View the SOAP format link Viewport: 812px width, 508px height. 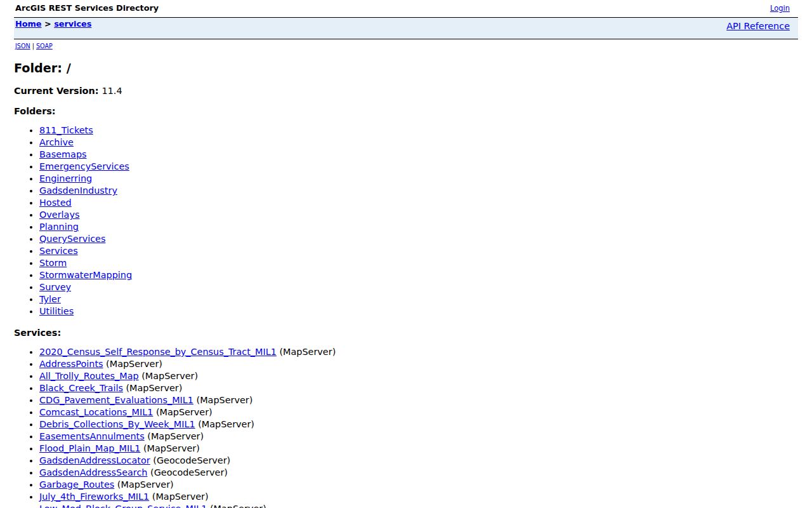(x=44, y=46)
